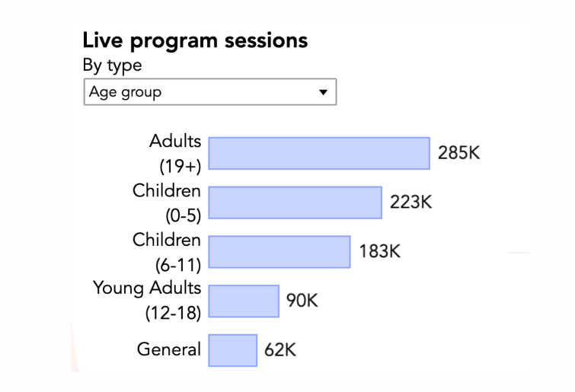Click the 90K value label
The height and width of the screenshot is (392, 575).
[x=302, y=301]
